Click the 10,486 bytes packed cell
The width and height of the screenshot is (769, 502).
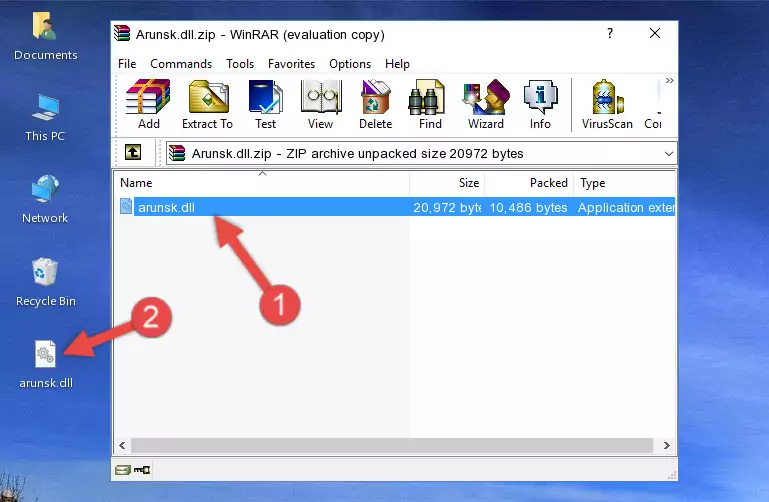(x=528, y=207)
